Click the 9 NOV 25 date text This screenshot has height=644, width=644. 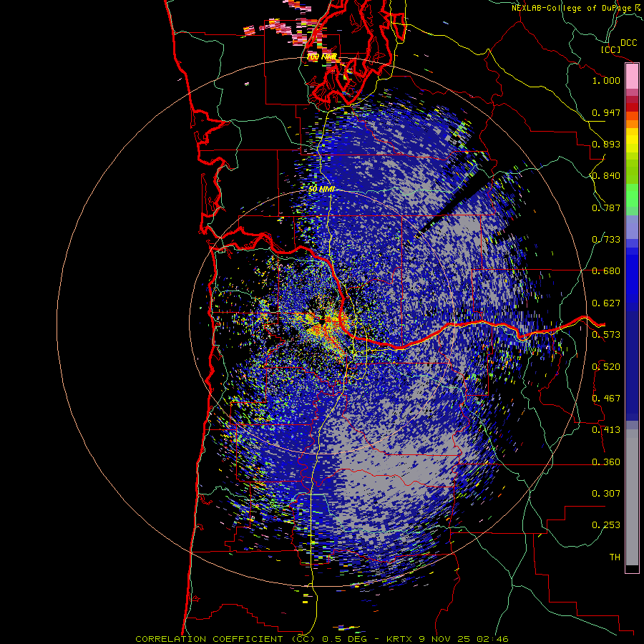(x=446, y=639)
